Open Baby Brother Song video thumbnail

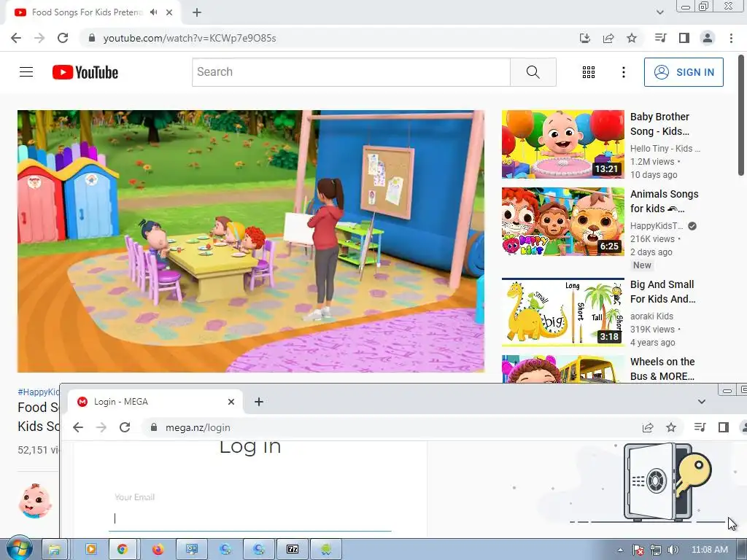click(562, 144)
